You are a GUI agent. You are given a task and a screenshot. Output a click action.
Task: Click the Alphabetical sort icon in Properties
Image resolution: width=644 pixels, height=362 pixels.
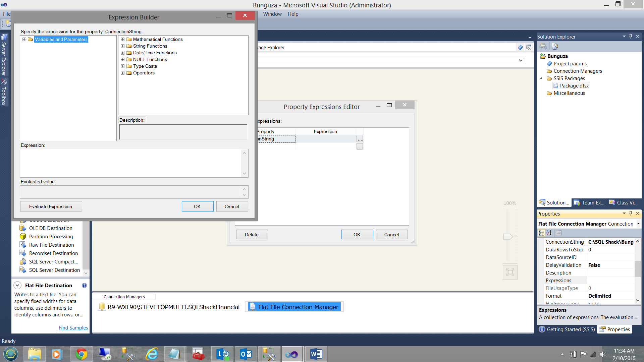549,233
